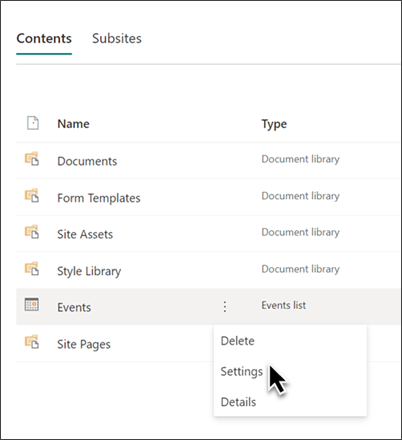Click the Site Pages library icon
The height and width of the screenshot is (440, 402).
32,342
